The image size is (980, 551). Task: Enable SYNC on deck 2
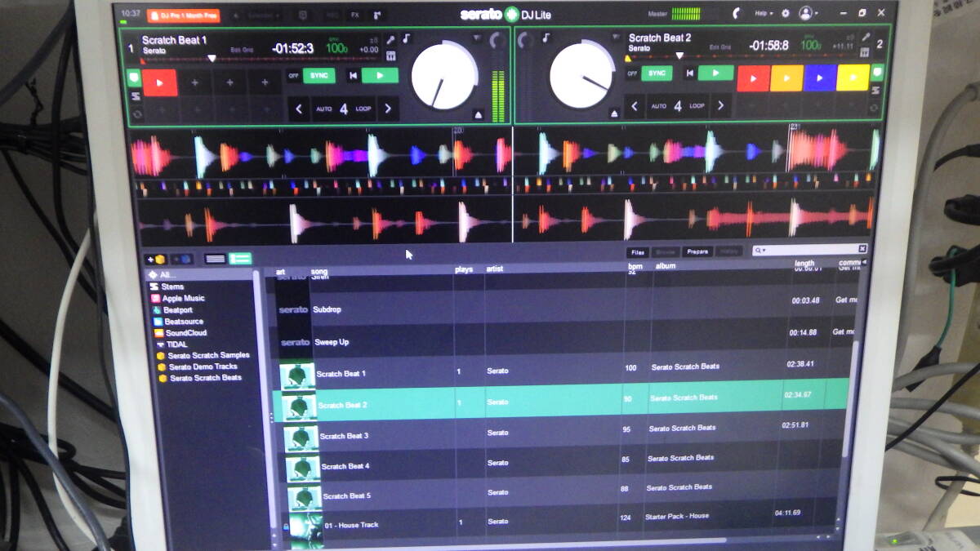coord(656,73)
